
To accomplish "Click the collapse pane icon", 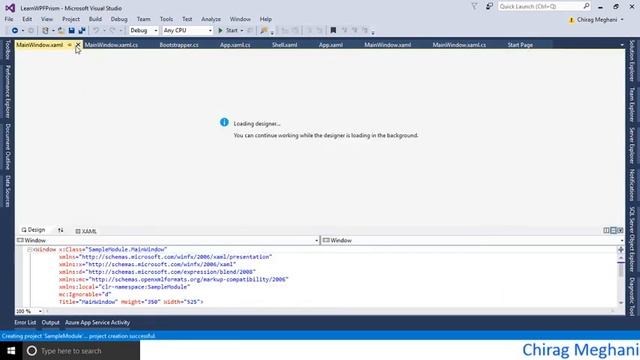I will coord(620,231).
